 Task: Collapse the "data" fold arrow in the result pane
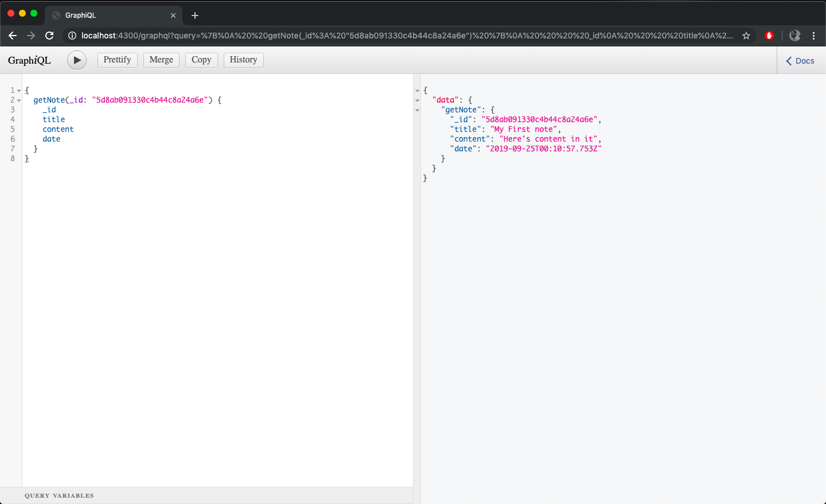coord(417,100)
